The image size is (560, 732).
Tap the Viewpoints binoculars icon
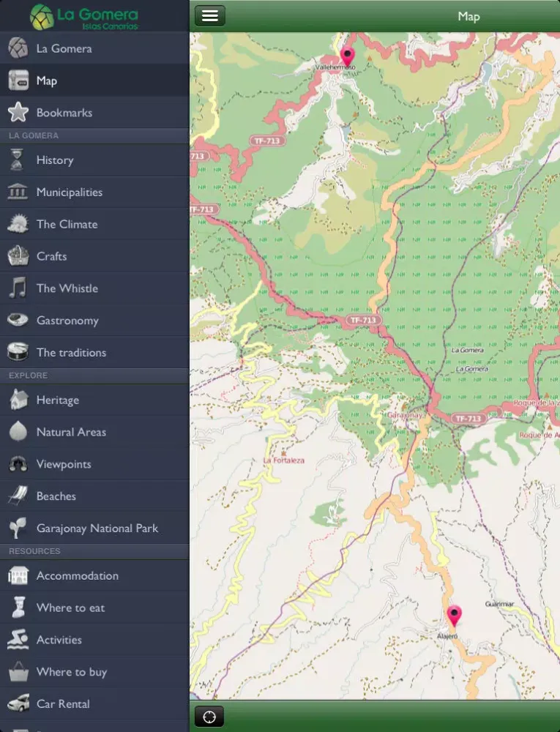(x=18, y=463)
